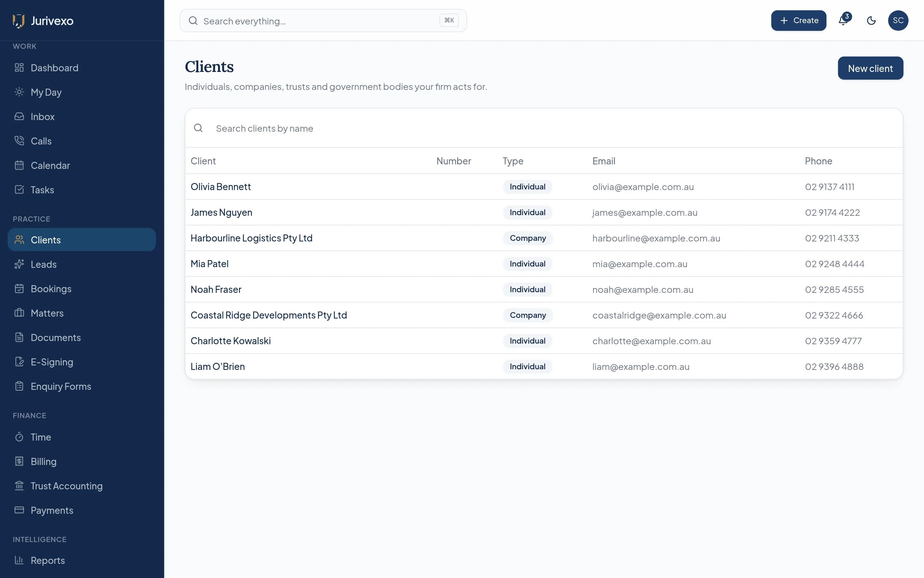This screenshot has width=924, height=578.
Task: Open the Billing section
Action: pyautogui.click(x=82, y=461)
